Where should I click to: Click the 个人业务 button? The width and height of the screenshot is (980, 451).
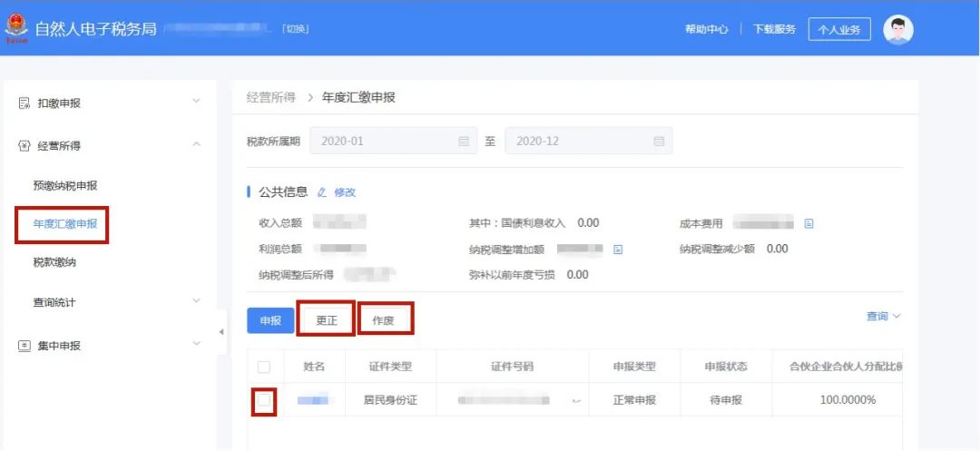pyautogui.click(x=839, y=29)
